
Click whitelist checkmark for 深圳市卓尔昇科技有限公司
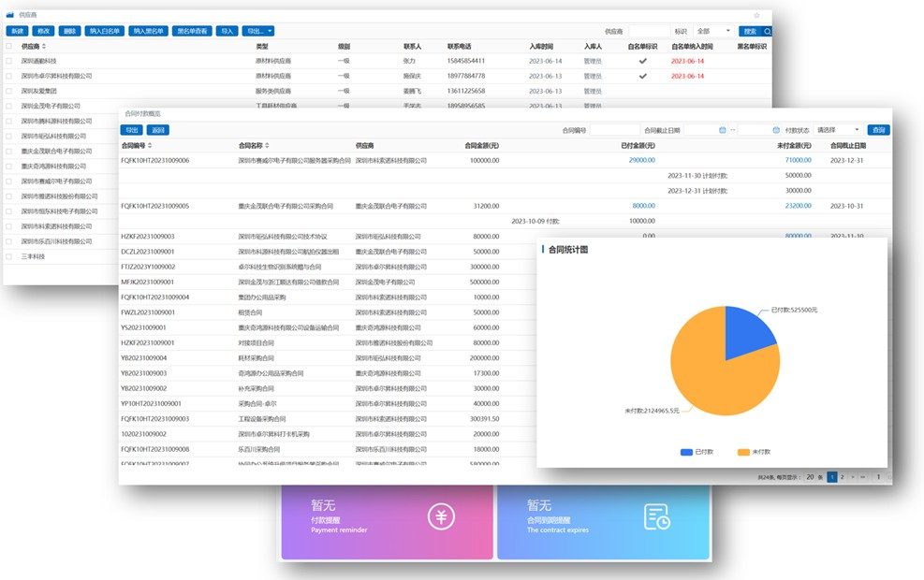point(642,76)
